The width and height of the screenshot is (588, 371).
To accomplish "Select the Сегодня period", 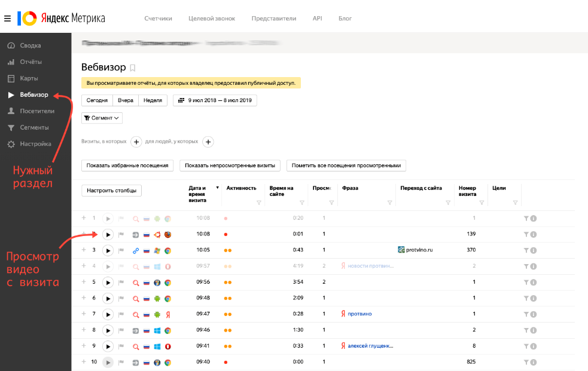I will click(x=97, y=100).
